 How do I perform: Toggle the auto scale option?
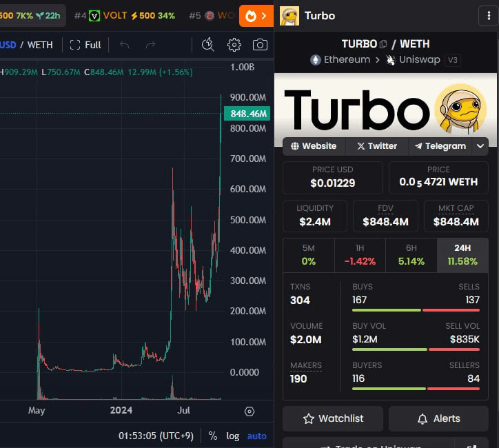256,436
